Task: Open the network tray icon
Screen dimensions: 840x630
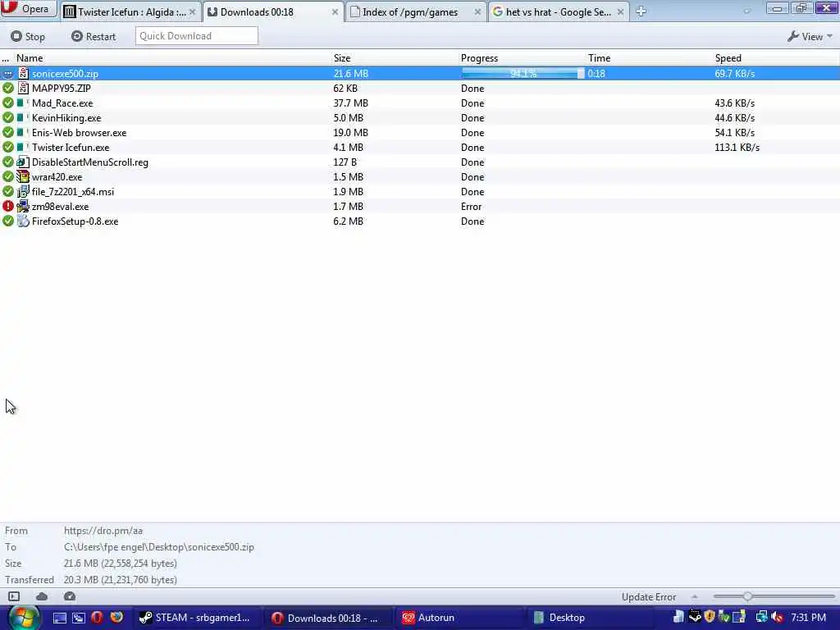Action: 761,617
